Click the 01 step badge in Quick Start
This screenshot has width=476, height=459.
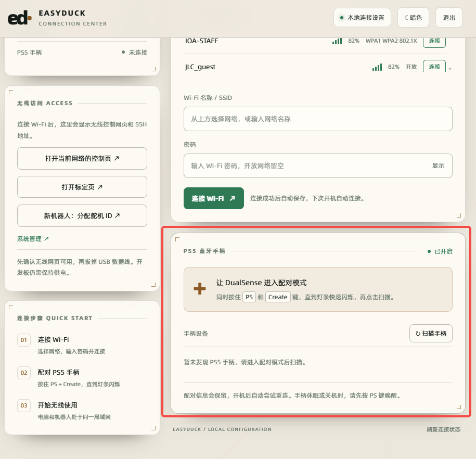[x=24, y=340]
